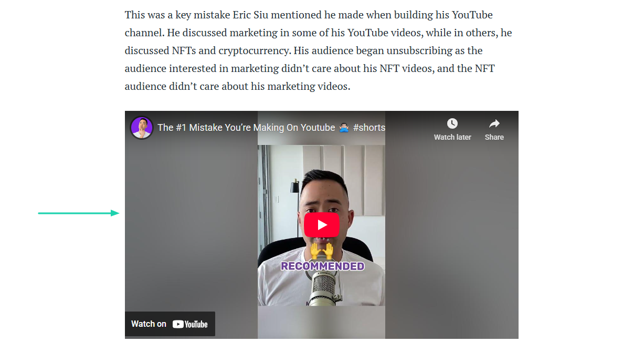Click the Watch on YouTube button
The height and width of the screenshot is (352, 644).
tap(170, 324)
